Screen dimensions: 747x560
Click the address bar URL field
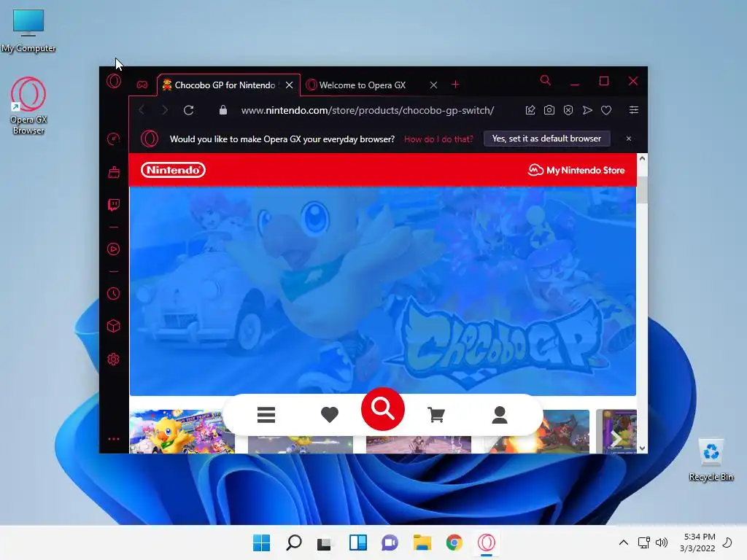coord(368,111)
